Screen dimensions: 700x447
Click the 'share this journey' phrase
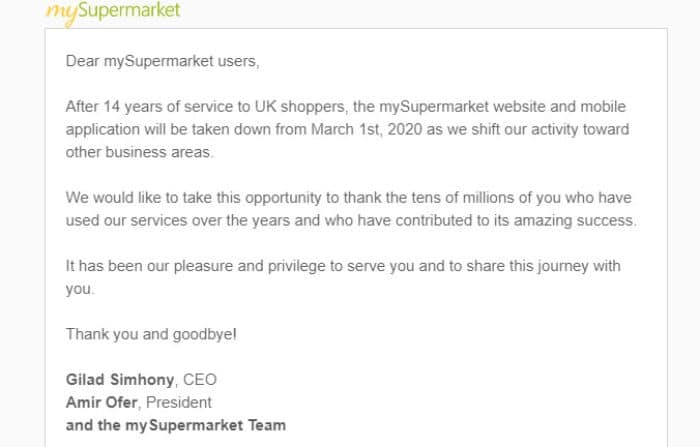[527, 266]
